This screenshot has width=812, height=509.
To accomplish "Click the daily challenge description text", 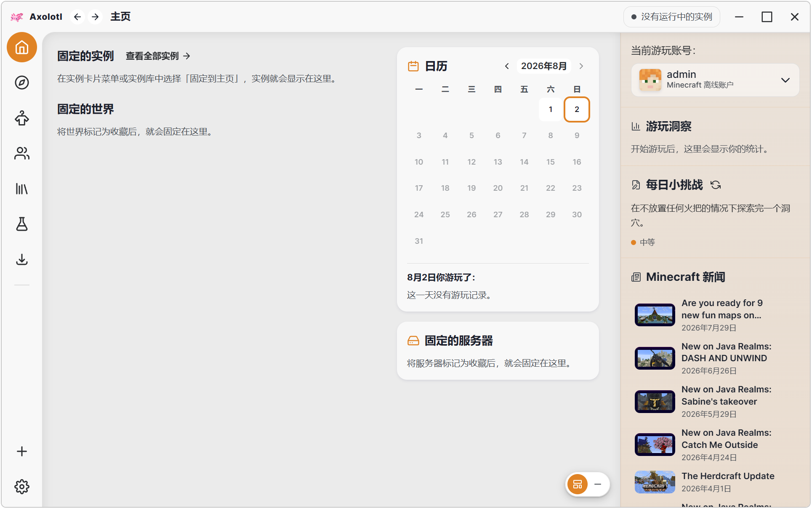I will 711,215.
